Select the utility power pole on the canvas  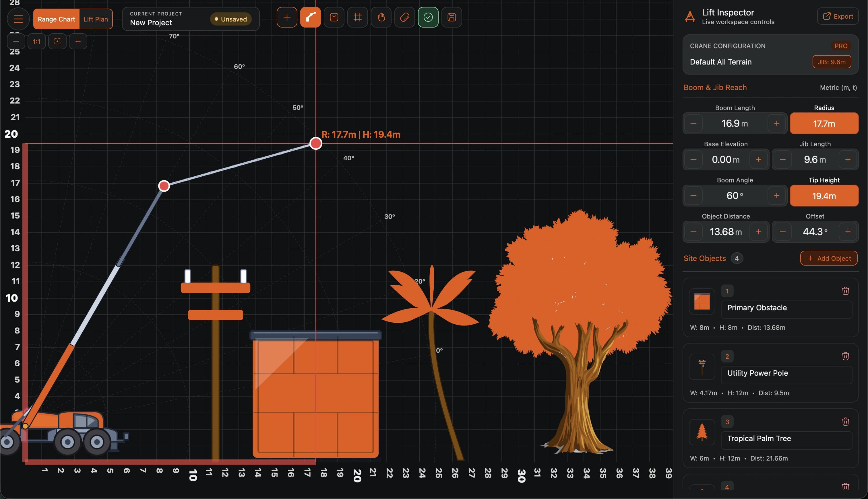pyautogui.click(x=215, y=363)
